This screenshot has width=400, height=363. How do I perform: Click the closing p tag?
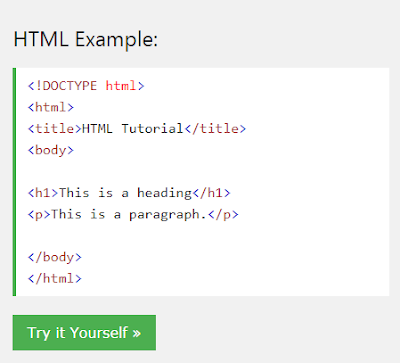pyautogui.click(x=223, y=214)
